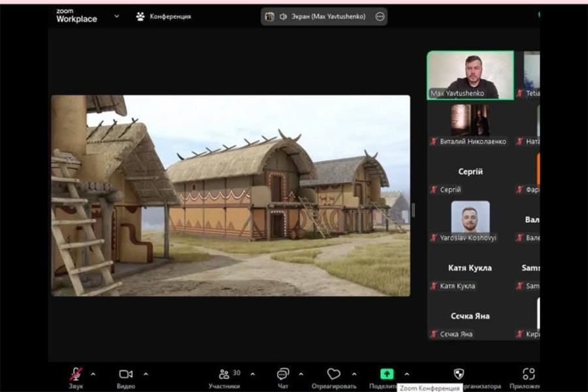Image resolution: width=588 pixels, height=392 pixels.
Task: Click the shared-screen avatar icon in share bar
Action: (x=269, y=16)
